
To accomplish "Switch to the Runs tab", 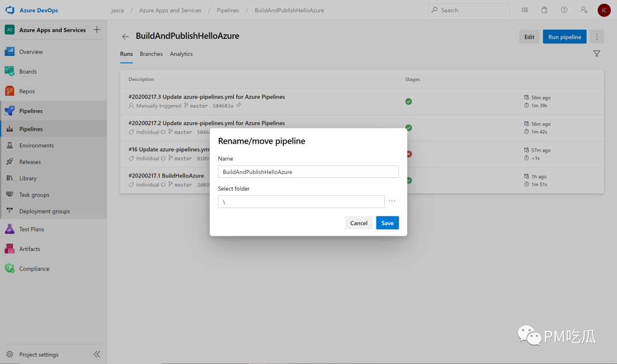I will [126, 54].
